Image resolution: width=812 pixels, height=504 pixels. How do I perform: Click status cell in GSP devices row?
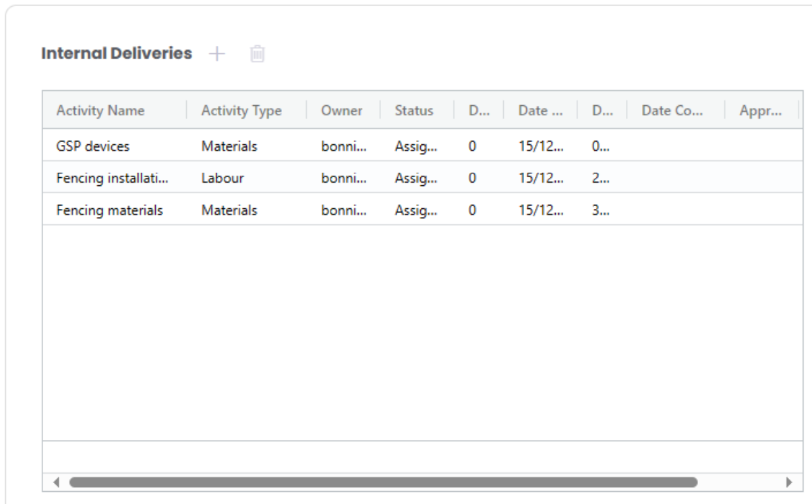tap(416, 144)
